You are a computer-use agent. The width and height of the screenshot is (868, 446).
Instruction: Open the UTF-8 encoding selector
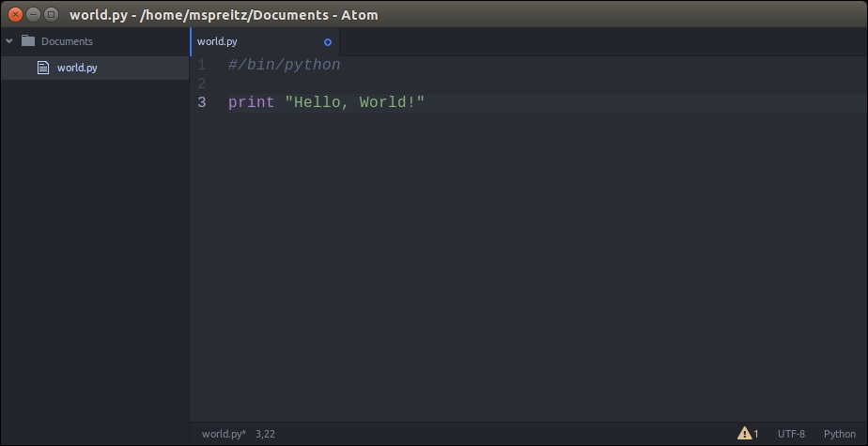(x=791, y=434)
